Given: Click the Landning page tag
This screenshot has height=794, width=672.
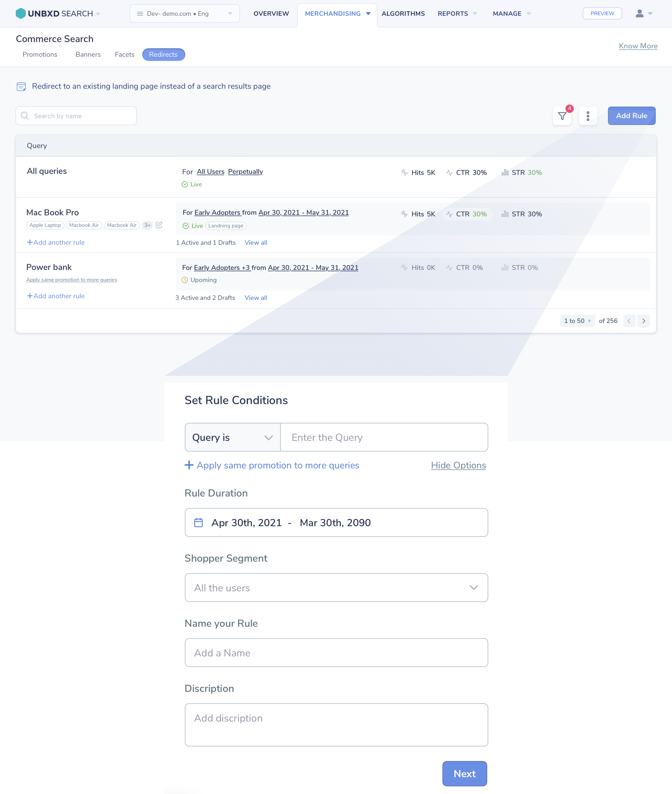Looking at the screenshot, I should click(226, 226).
